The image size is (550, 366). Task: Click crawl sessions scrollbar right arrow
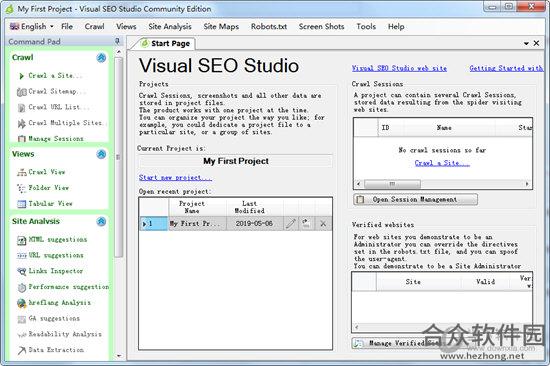tap(527, 184)
